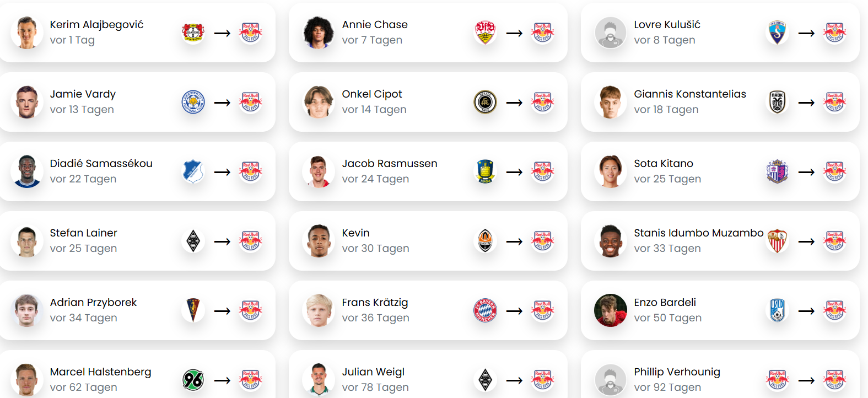The height and width of the screenshot is (398, 868).
Task: Click the Hoffenheim crest beside Diadié Samassékou
Action: (x=193, y=172)
